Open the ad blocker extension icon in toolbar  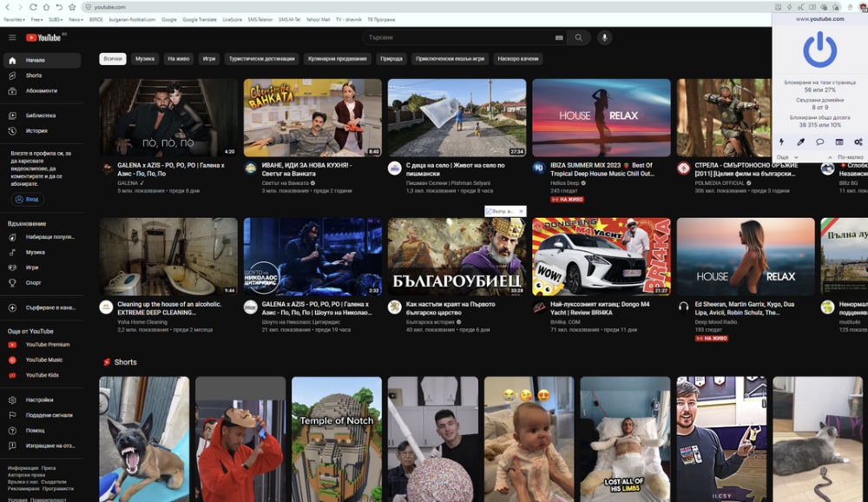click(862, 7)
